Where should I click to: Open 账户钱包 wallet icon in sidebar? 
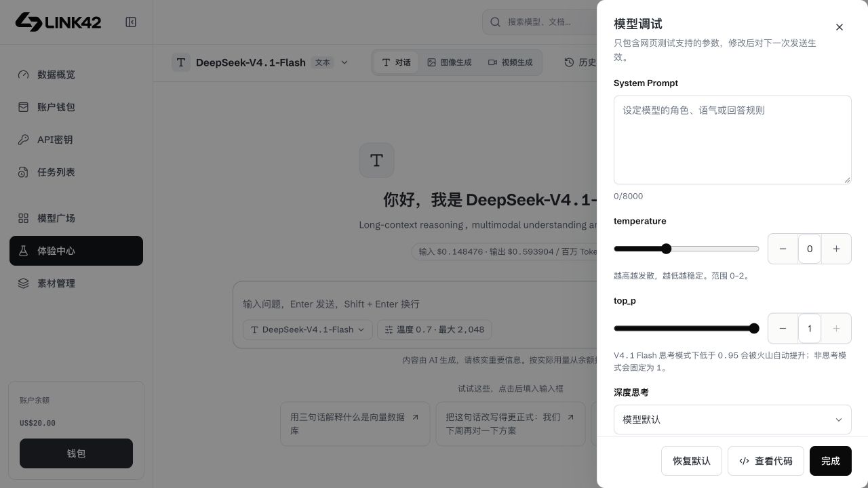23,107
